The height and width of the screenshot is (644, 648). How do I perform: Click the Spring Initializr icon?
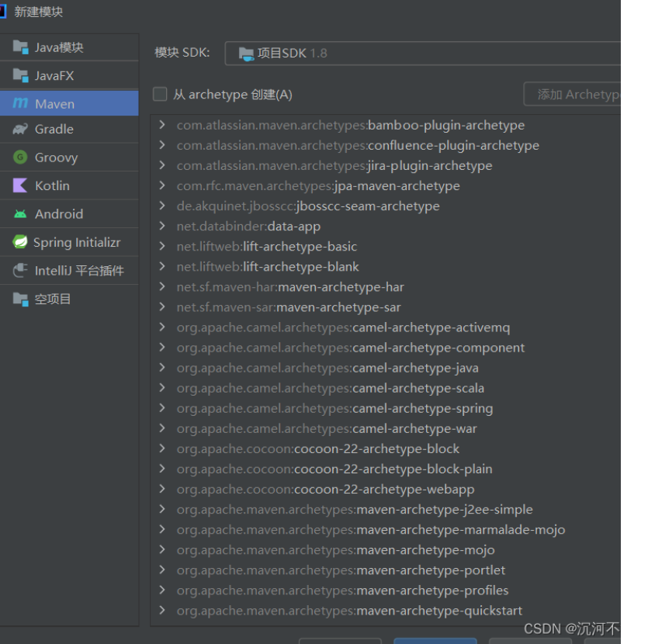20,242
